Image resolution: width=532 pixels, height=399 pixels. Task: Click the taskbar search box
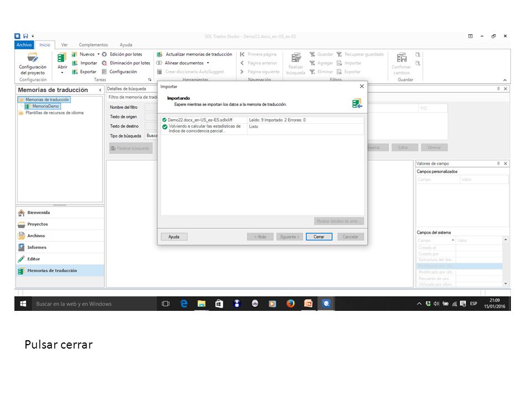(x=94, y=304)
